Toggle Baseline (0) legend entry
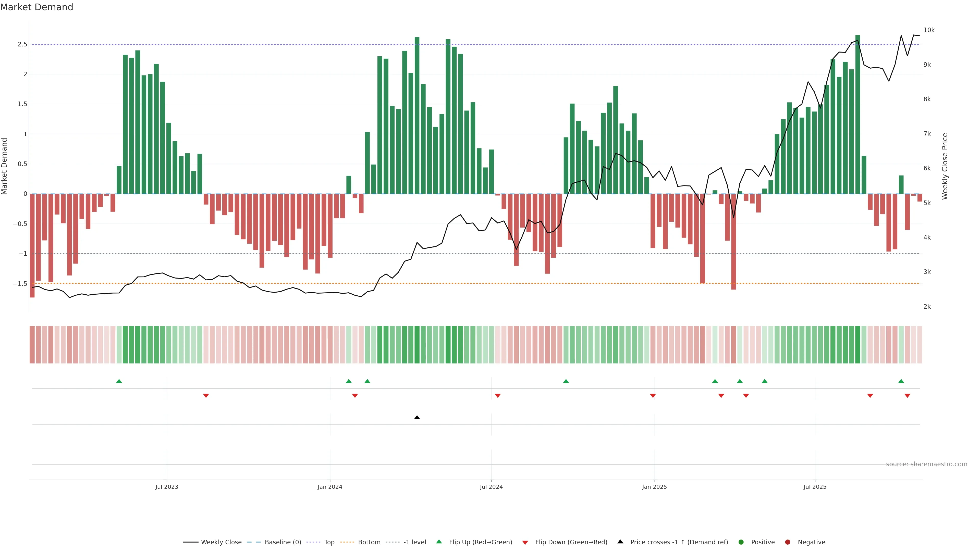The height and width of the screenshot is (551, 980). coord(282,542)
